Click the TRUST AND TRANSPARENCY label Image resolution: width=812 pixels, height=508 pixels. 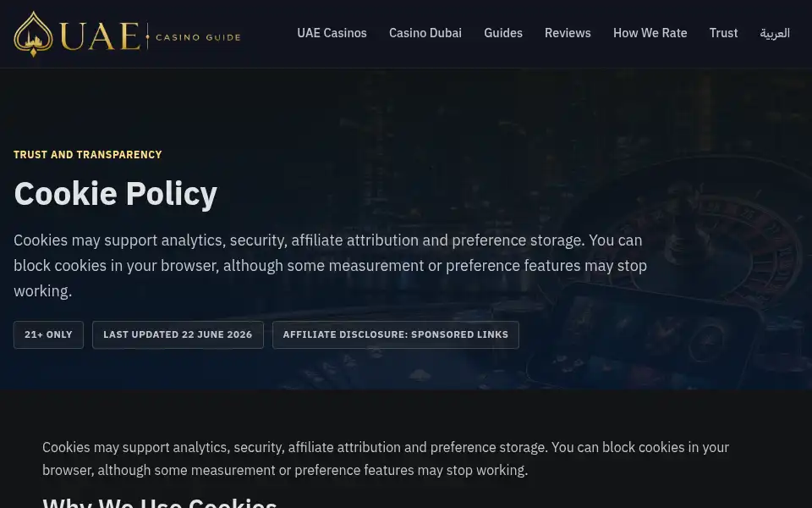click(x=87, y=154)
